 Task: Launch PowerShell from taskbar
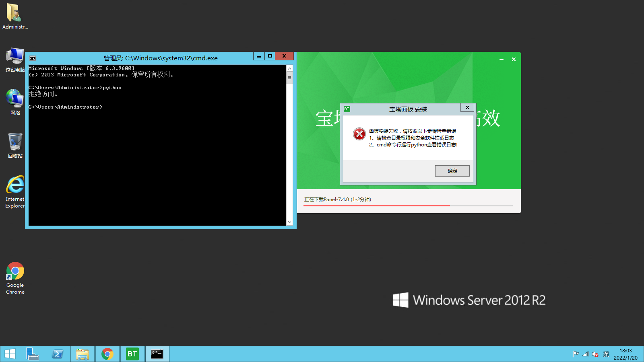click(58, 354)
